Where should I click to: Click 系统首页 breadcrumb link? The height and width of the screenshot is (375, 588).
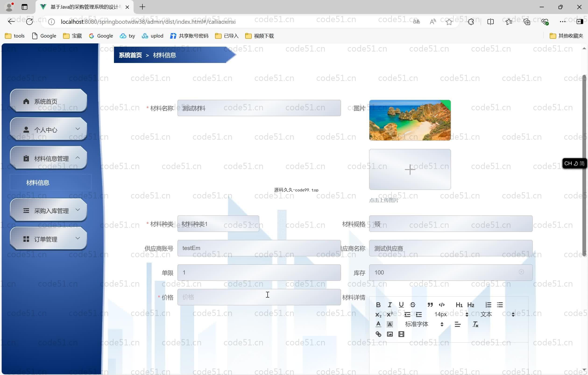(x=130, y=55)
